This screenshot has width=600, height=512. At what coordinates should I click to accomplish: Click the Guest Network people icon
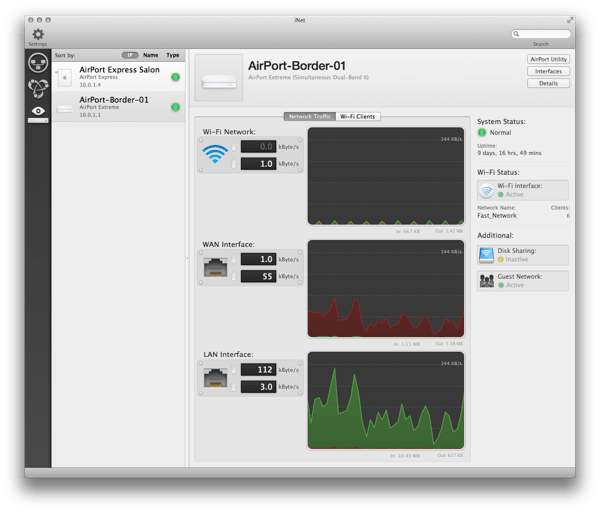click(x=486, y=280)
